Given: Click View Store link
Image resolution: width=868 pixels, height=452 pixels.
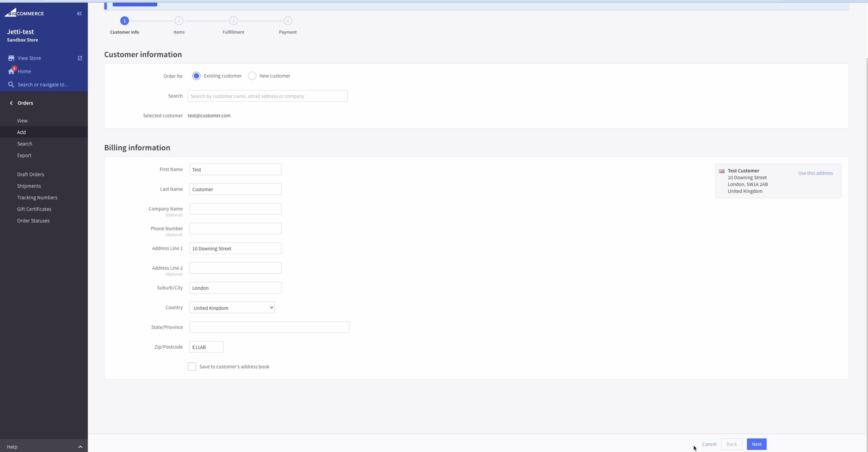Looking at the screenshot, I should [x=29, y=58].
